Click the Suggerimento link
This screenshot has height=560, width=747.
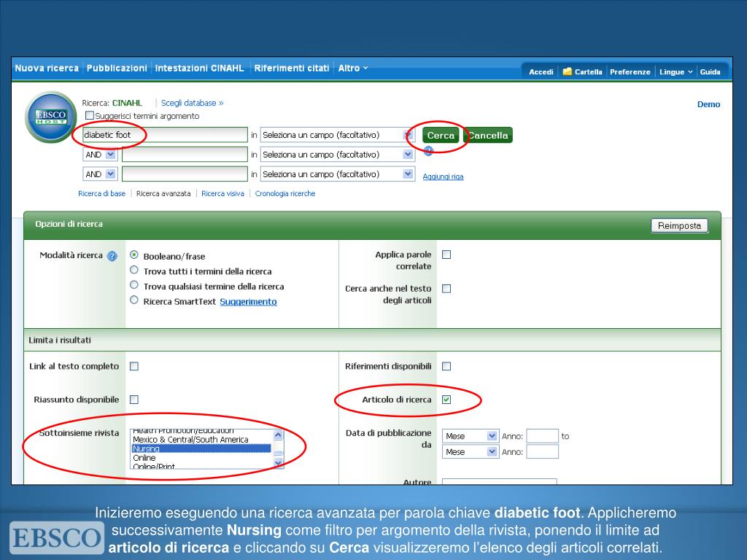coord(248,301)
